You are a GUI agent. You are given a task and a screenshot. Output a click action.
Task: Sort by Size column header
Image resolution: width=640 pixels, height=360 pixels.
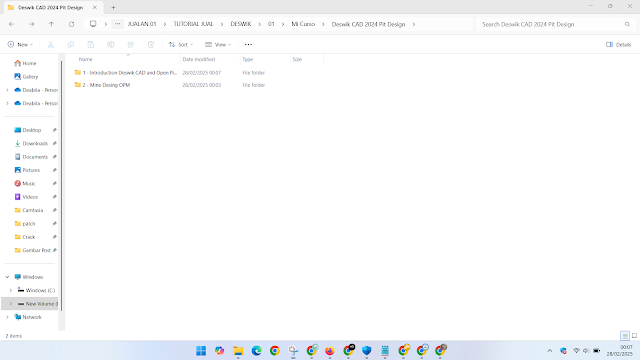point(307,59)
